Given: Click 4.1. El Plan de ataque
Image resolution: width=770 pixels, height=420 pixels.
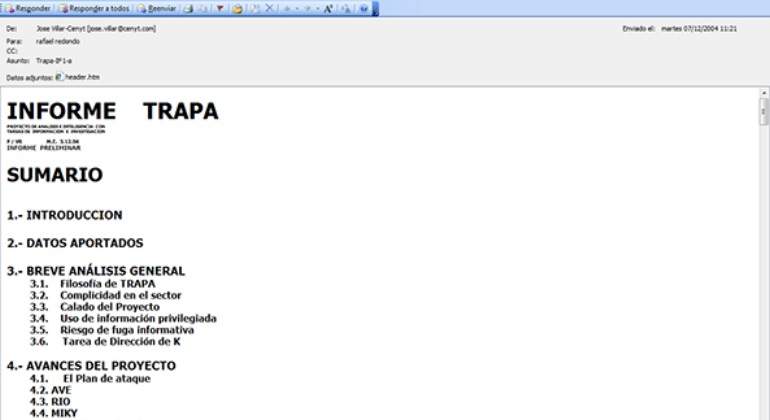Looking at the screenshot, I should 90,378.
